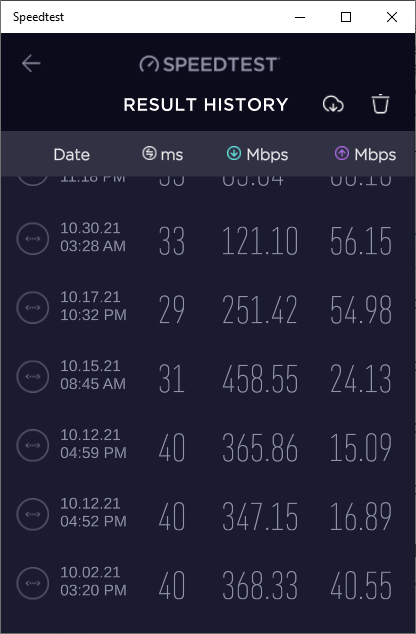Sort by upload Mbps column header
The width and height of the screenshot is (416, 634).
pos(365,154)
